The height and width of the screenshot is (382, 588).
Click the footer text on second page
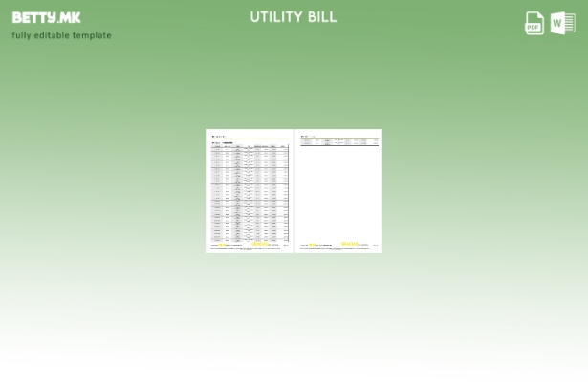[325, 246]
